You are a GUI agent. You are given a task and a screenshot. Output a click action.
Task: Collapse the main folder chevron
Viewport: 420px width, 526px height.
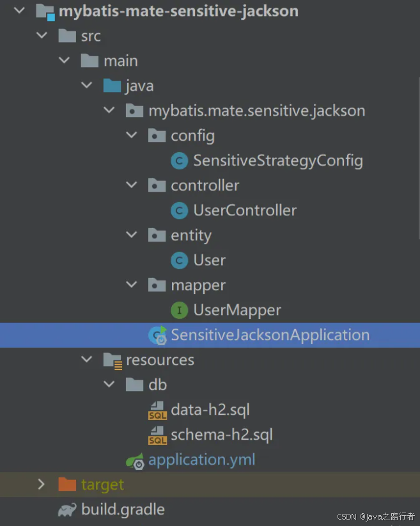coord(64,61)
